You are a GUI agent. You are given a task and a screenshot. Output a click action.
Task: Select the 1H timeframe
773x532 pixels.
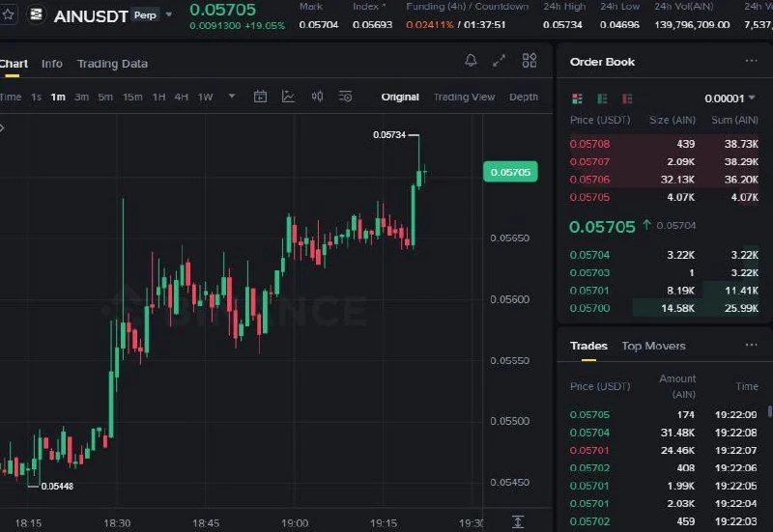click(x=158, y=98)
